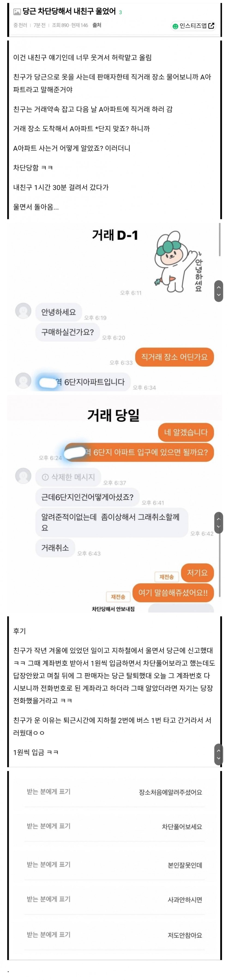The width and height of the screenshot is (229, 980).
Task: Select the 차단풀어보세요 transfer row
Action: click(x=114, y=826)
